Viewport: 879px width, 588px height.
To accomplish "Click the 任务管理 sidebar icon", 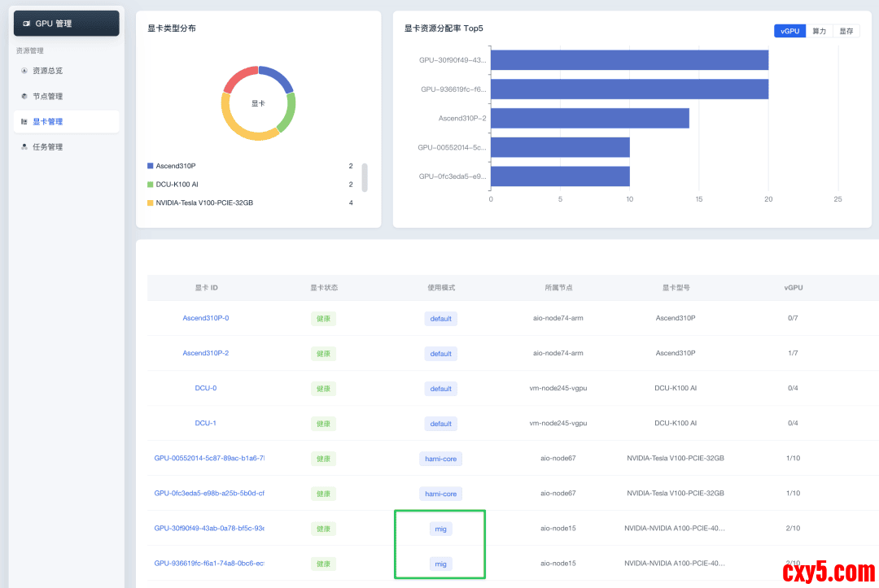I will point(24,147).
